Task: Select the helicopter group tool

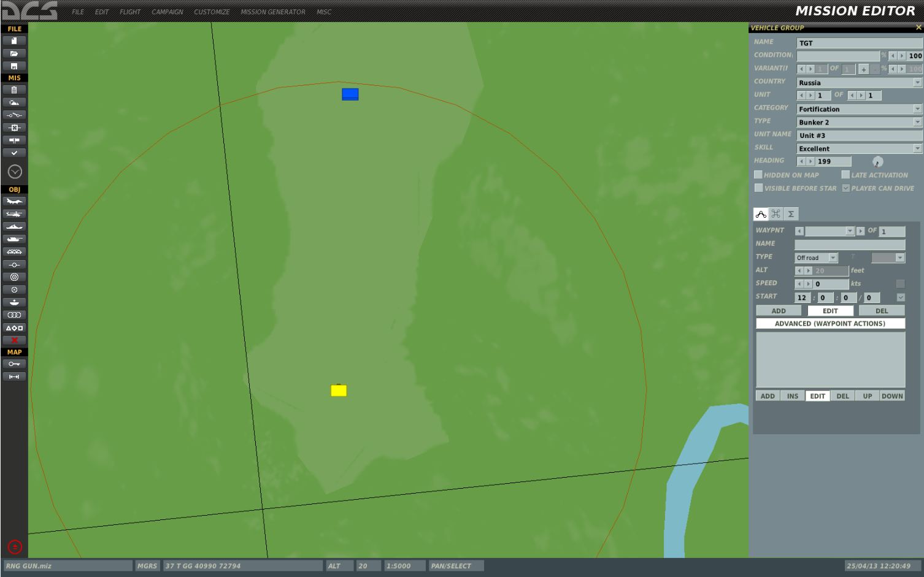Action: pos(14,214)
